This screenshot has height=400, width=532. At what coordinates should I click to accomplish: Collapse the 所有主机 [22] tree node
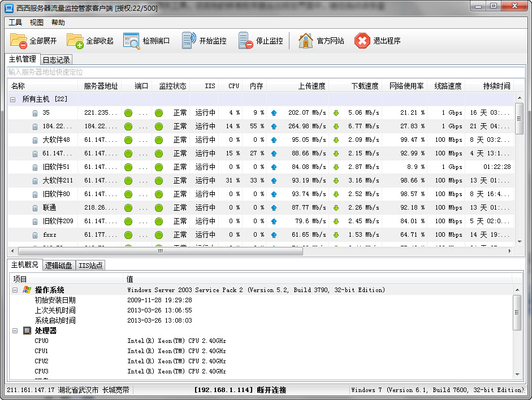click(13, 99)
